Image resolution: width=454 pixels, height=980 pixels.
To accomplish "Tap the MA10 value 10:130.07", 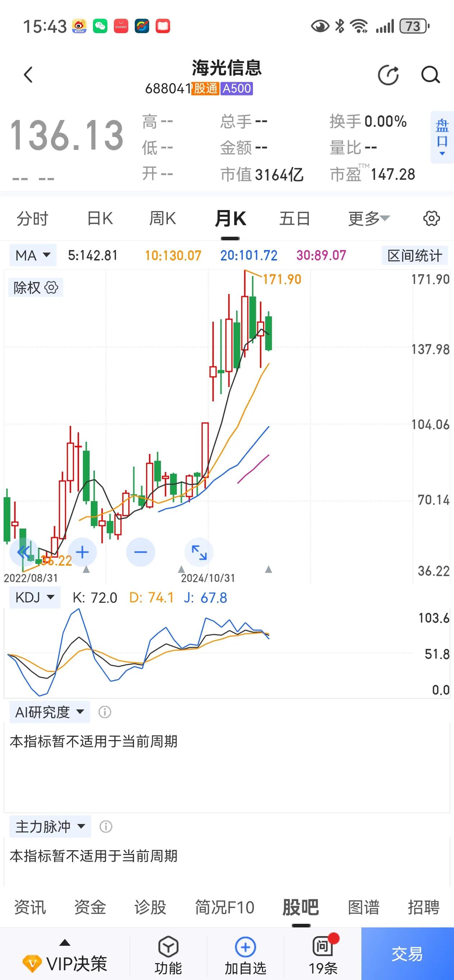I will pyautogui.click(x=173, y=255).
